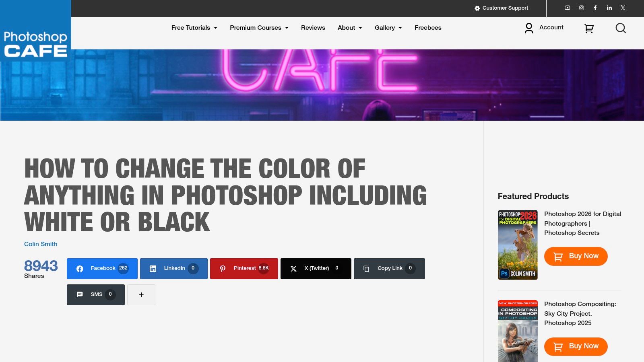Visit the Facebook icon in top bar
Screen dimensions: 644x362
(595, 8)
